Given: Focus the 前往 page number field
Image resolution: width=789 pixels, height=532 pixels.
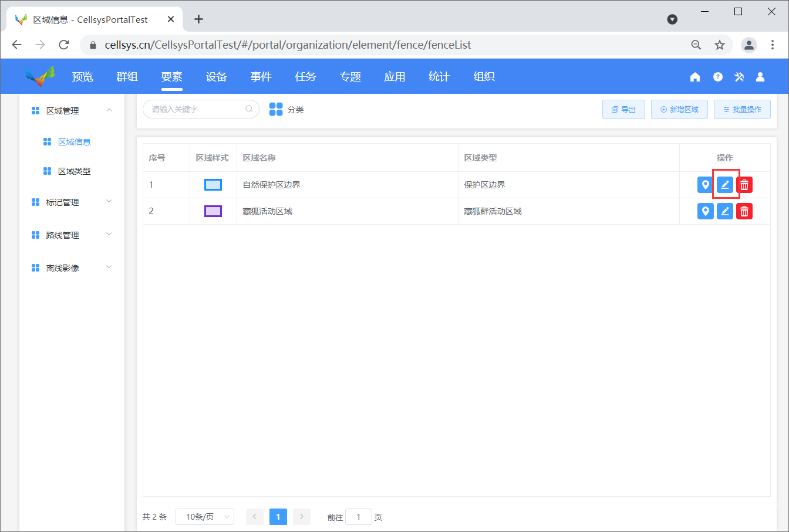Looking at the screenshot, I should pyautogui.click(x=359, y=517).
